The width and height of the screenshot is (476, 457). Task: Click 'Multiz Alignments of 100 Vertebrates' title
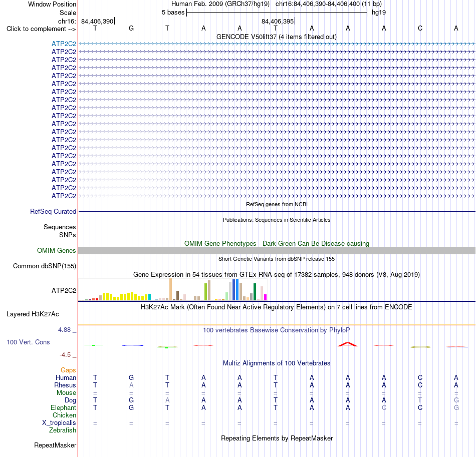pos(277,363)
